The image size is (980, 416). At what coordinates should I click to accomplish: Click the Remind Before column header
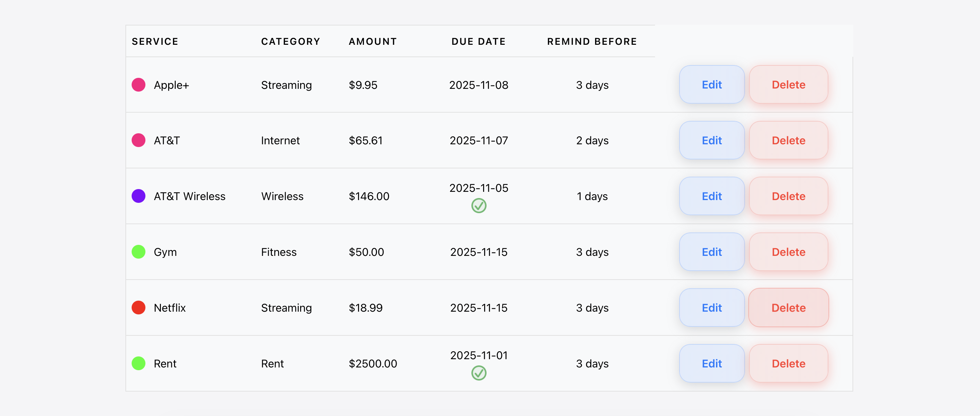592,41
